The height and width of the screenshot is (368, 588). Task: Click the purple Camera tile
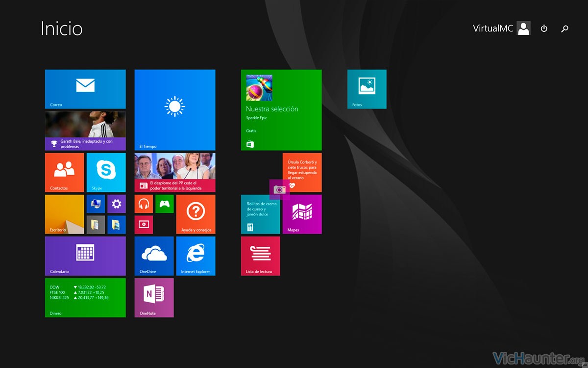pos(280,189)
